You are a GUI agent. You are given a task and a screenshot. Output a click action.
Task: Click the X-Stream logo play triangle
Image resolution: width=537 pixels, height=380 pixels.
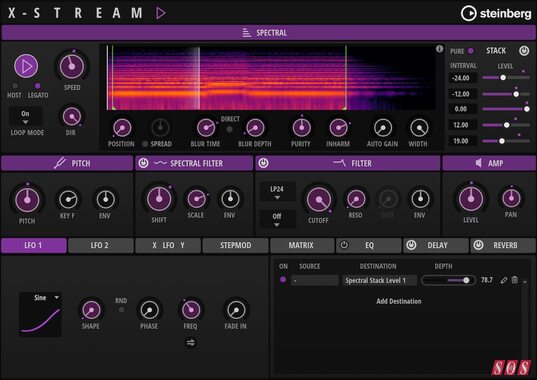tap(161, 13)
